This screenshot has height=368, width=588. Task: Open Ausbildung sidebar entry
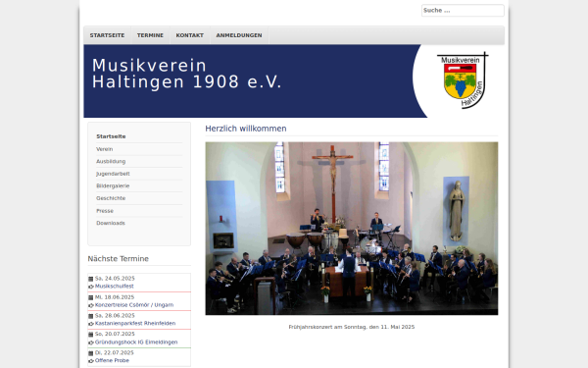tap(111, 162)
